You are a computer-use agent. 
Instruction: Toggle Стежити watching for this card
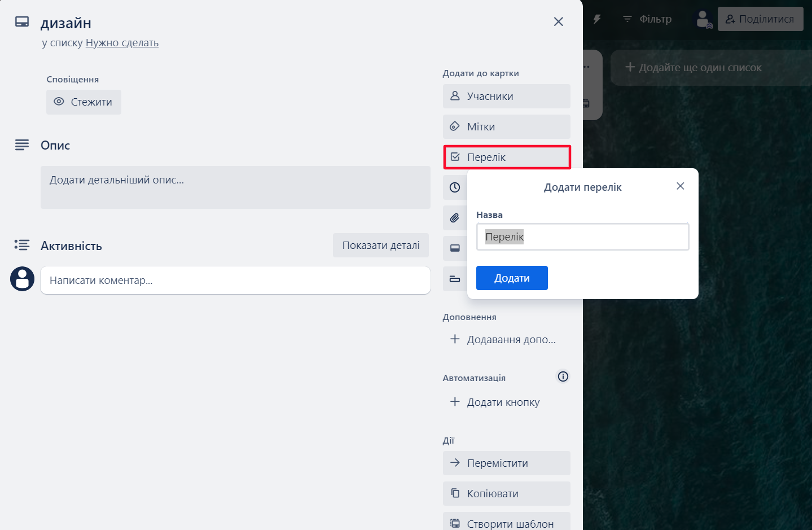tap(84, 102)
